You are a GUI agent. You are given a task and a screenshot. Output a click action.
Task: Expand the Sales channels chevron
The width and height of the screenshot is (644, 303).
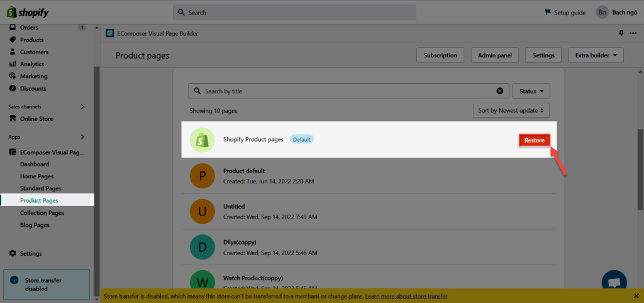pyautogui.click(x=82, y=106)
